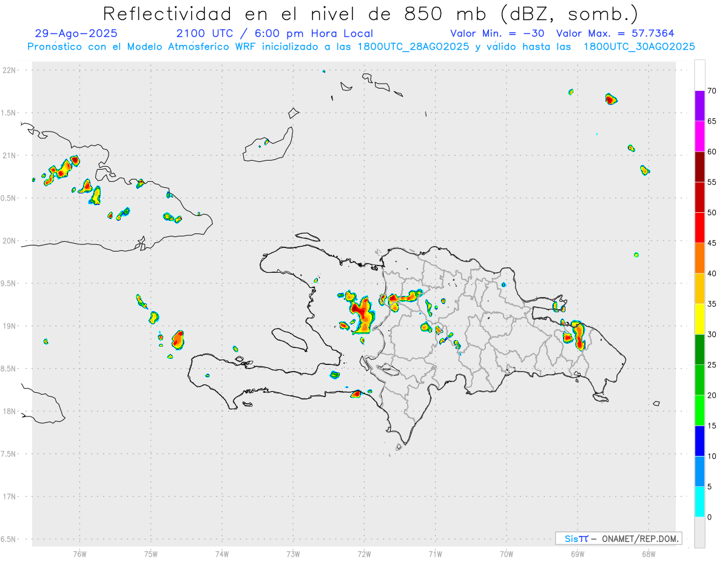The height and width of the screenshot is (562, 728).
Task: Click the WRF forecast initialization description line
Action: pos(361,47)
